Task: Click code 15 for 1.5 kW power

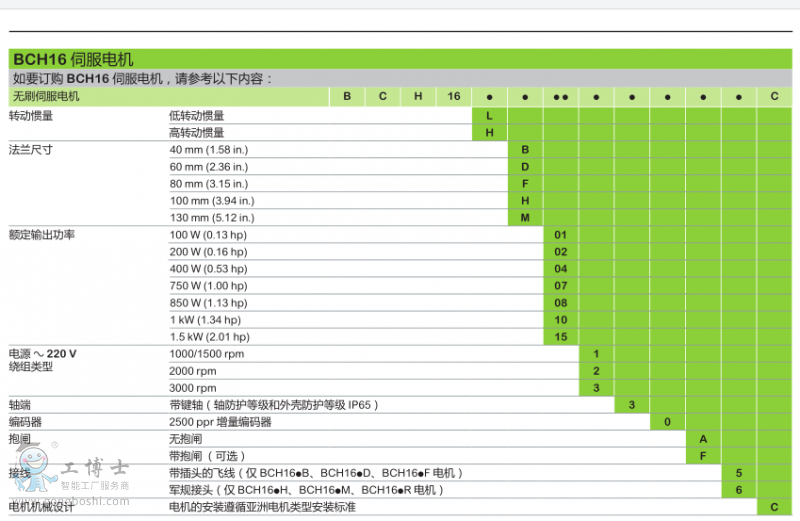Action: pyautogui.click(x=561, y=337)
